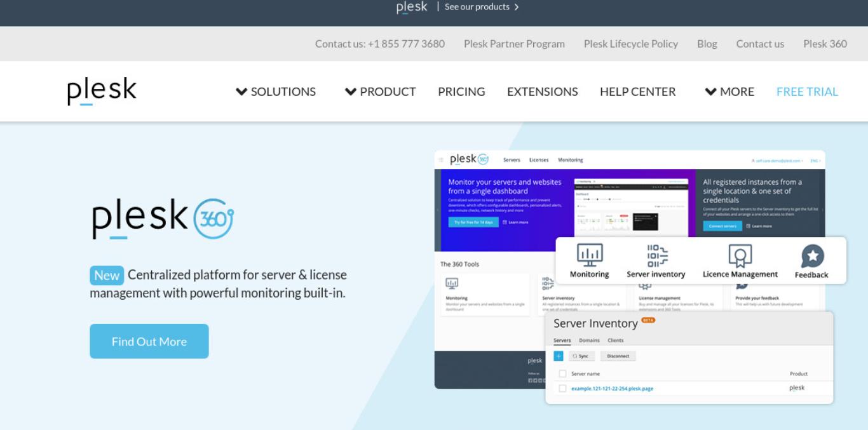The width and height of the screenshot is (868, 430).
Task: Open the HELP CENTER menu item
Action: point(638,91)
